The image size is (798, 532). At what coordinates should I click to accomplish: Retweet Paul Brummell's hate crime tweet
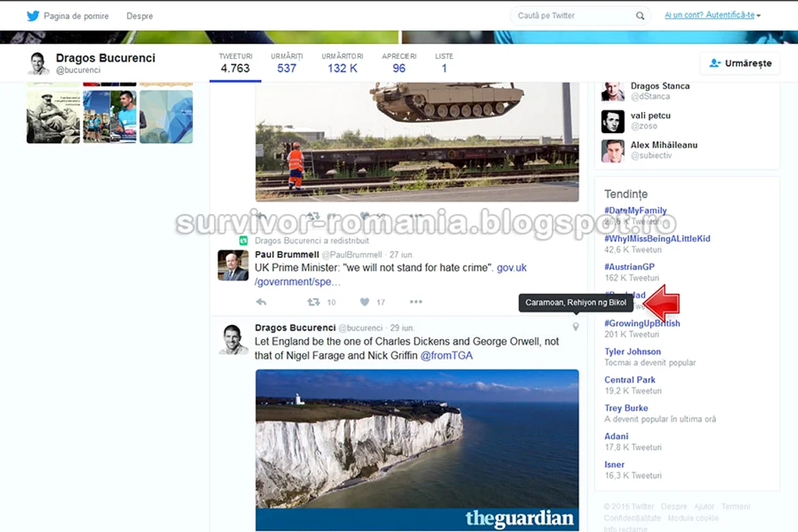[314, 302]
